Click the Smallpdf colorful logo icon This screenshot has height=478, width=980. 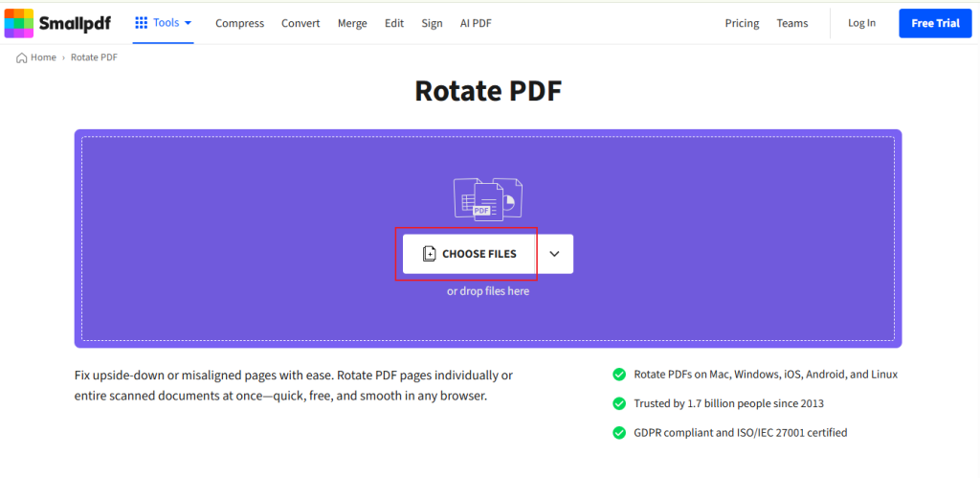pos(19,23)
